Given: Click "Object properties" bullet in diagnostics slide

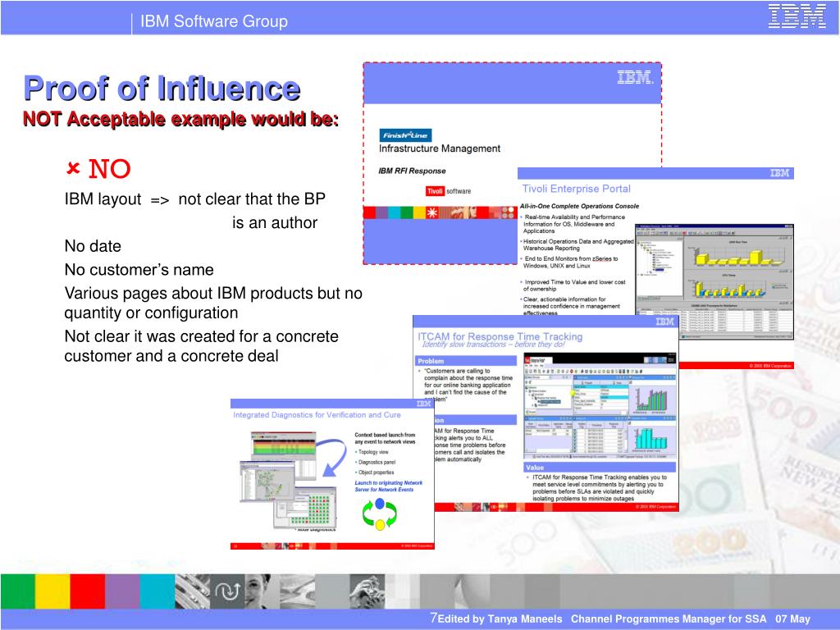Looking at the screenshot, I should tap(376, 472).
